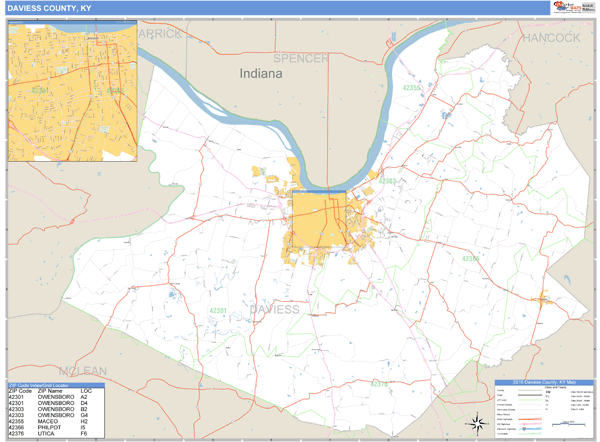600x442 pixels.
Task: Click the distance scale bar in the legend
Action: 568,424
